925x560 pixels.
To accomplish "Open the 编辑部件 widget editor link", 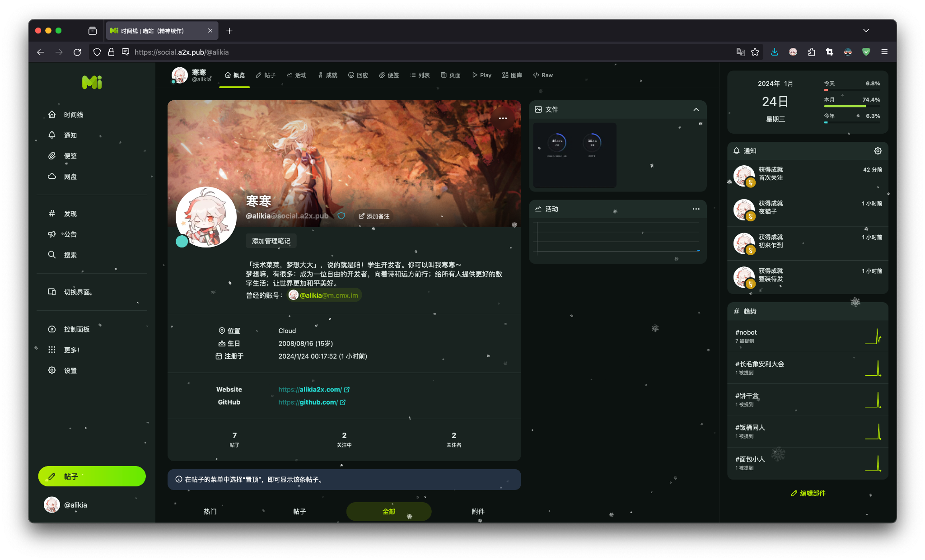I will coord(808,493).
